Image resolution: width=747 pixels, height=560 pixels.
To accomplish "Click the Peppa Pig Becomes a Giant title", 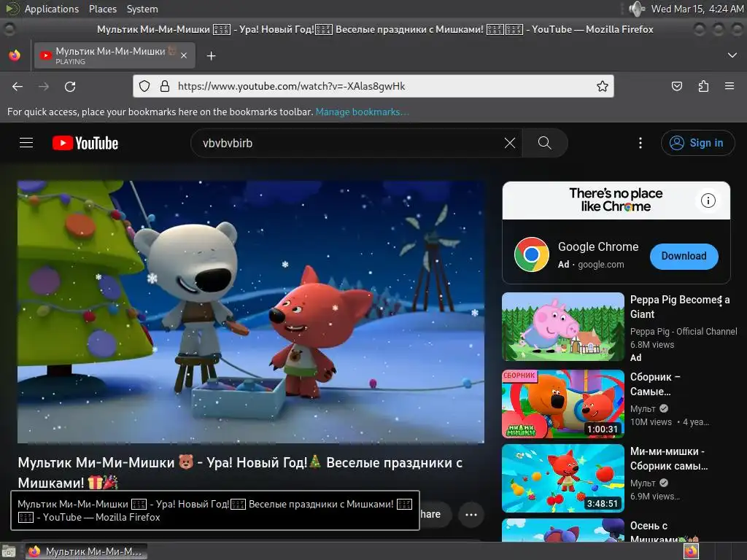I will pos(680,307).
